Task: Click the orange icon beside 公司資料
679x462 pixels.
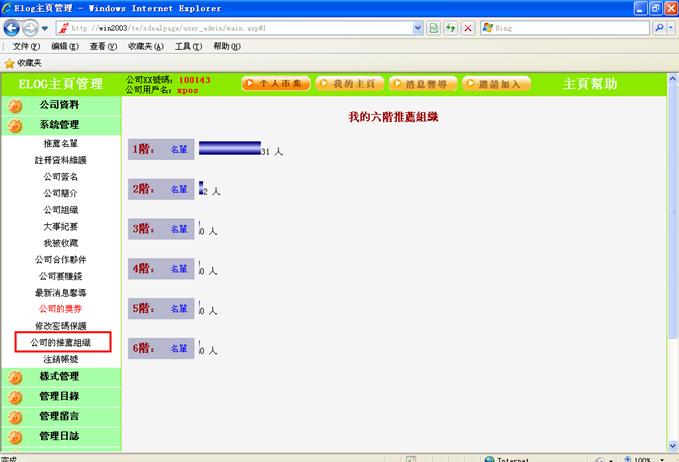Action: point(14,105)
